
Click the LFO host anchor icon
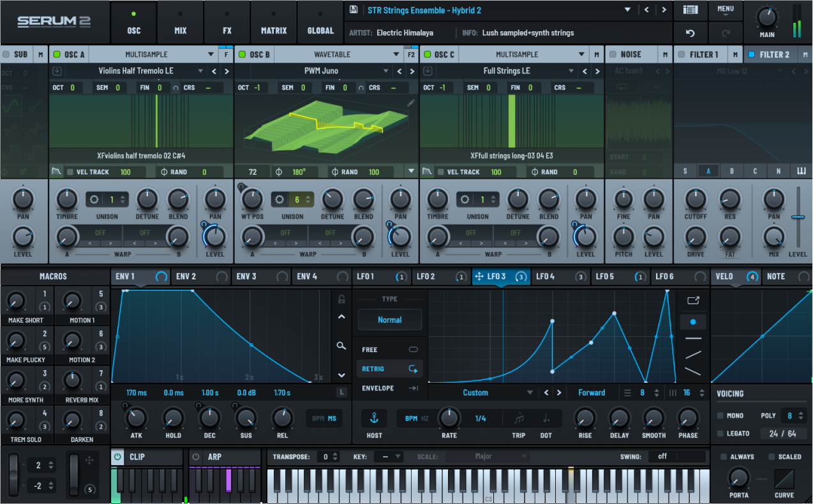coord(375,419)
